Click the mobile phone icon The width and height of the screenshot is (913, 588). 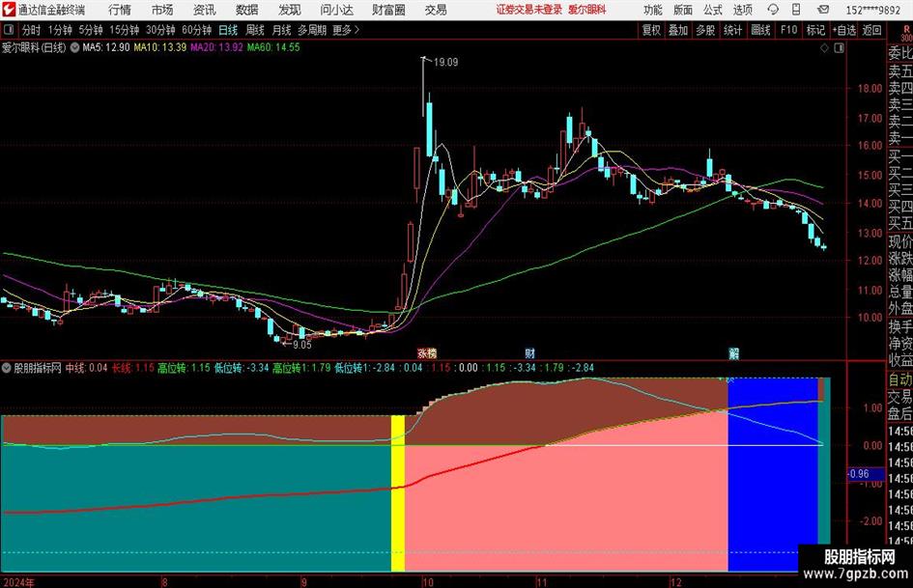click(x=796, y=10)
